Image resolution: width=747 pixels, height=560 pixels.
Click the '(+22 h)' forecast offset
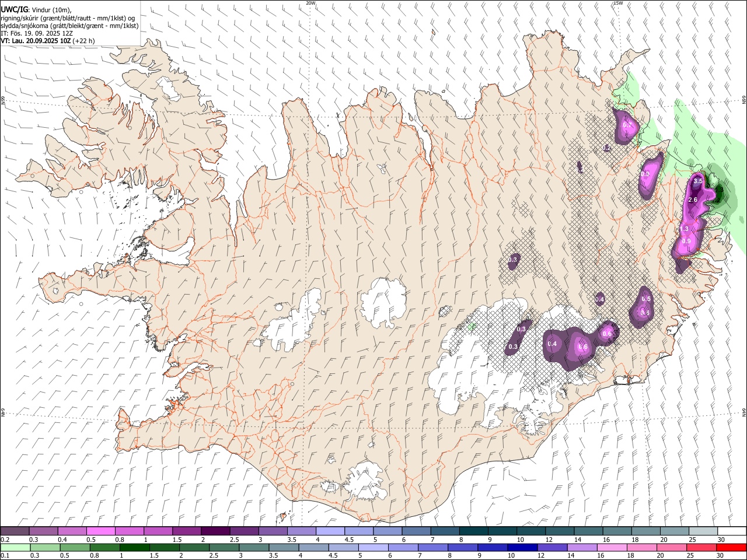pos(83,41)
